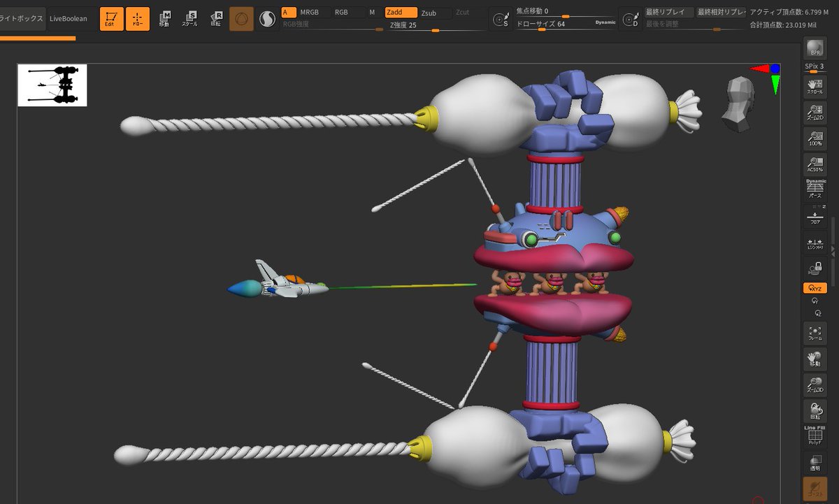Open the ライトボックス (LightBox) button

(22, 18)
